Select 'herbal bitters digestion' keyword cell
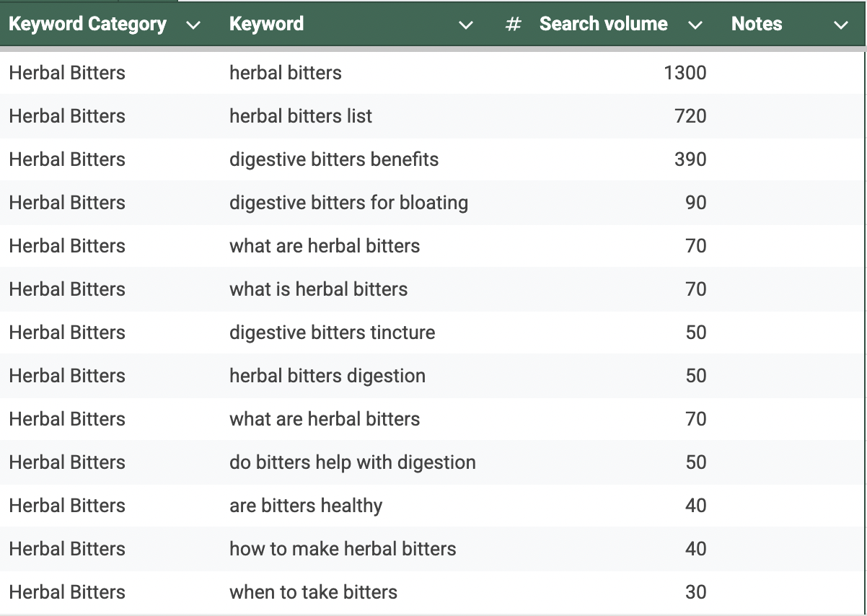Viewport: 867px width, 616px height. (327, 376)
